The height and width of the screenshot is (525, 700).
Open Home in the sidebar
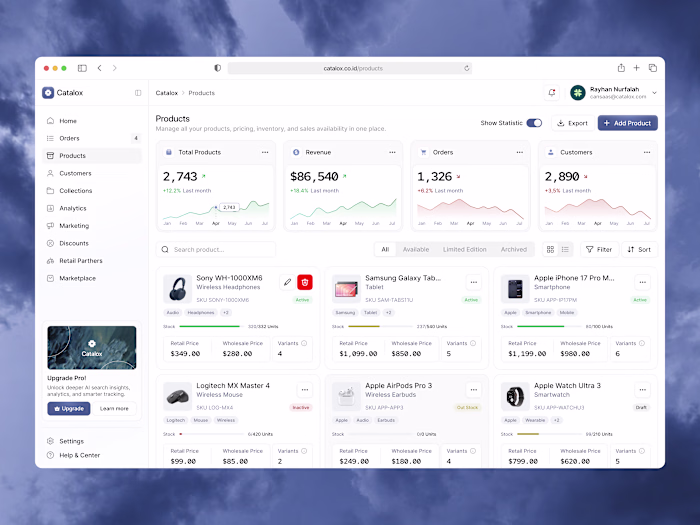[92, 121]
